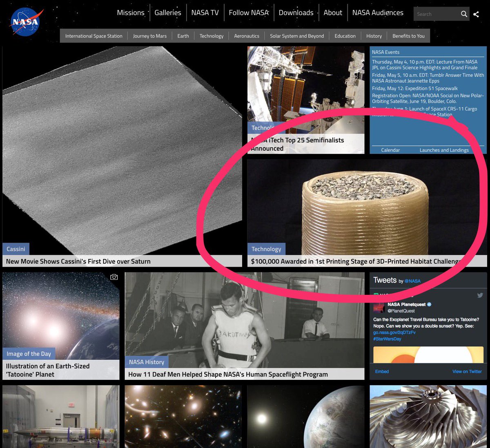Image resolution: width=490 pixels, height=448 pixels.
Task: Select Journey to Mars topic
Action: pyautogui.click(x=150, y=36)
